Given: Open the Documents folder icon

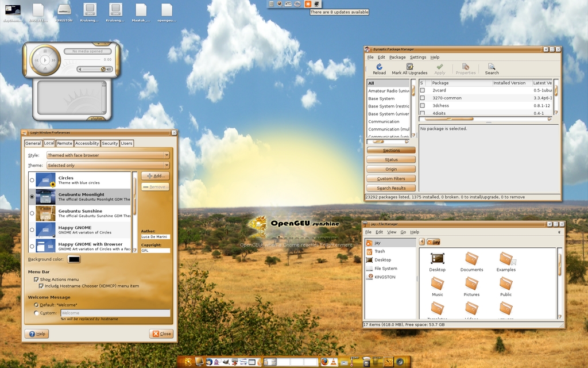Looking at the screenshot, I should (471, 259).
